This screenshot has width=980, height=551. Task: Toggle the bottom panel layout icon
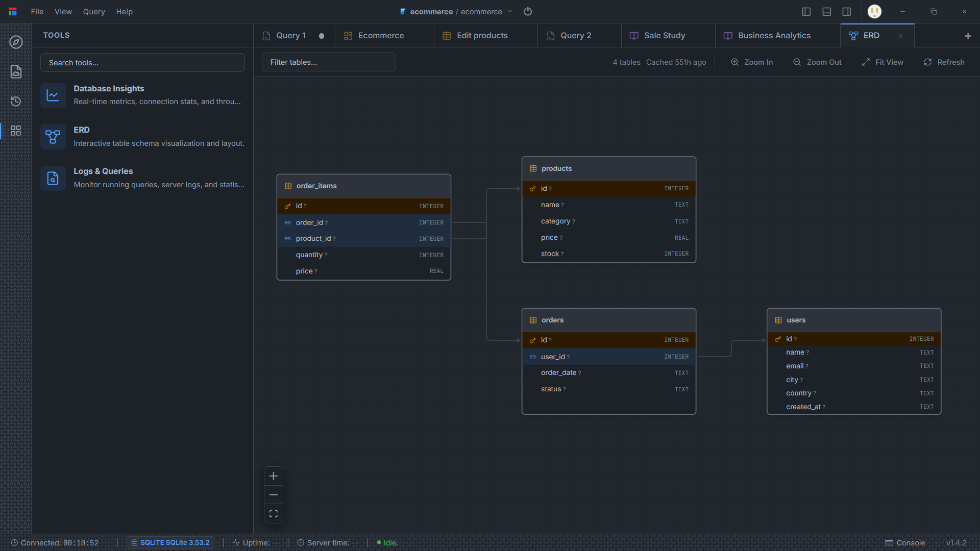[x=827, y=11]
